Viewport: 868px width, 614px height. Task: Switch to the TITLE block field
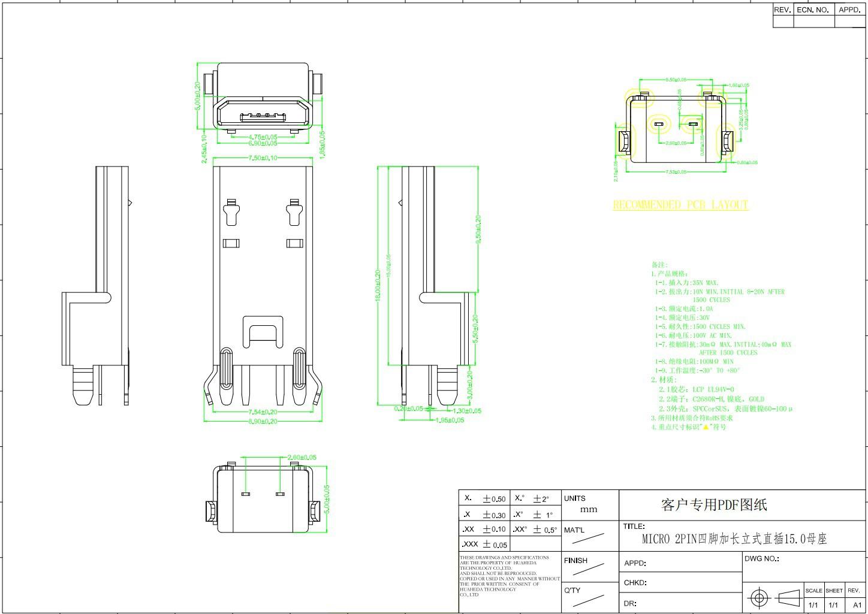click(x=635, y=527)
